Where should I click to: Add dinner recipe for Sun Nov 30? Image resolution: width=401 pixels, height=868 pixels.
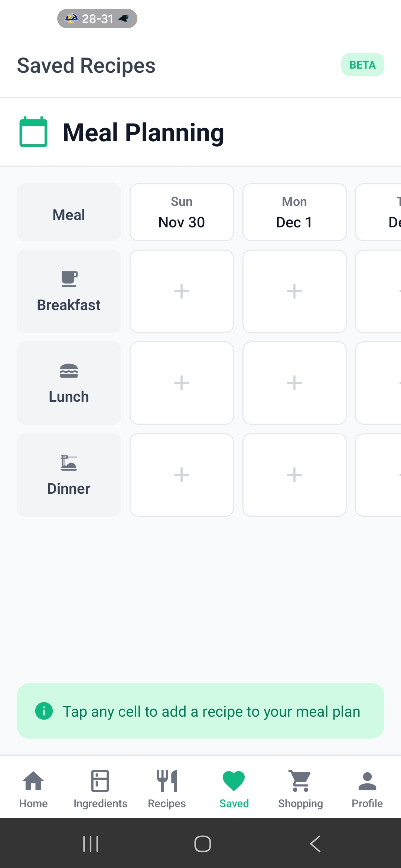(x=182, y=475)
